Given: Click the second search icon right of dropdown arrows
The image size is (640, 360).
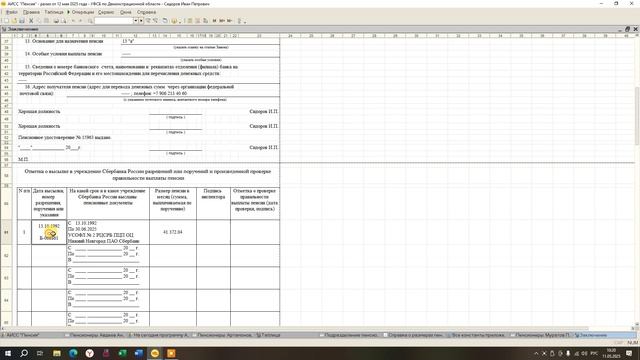Looking at the screenshot, I should (x=156, y=20).
